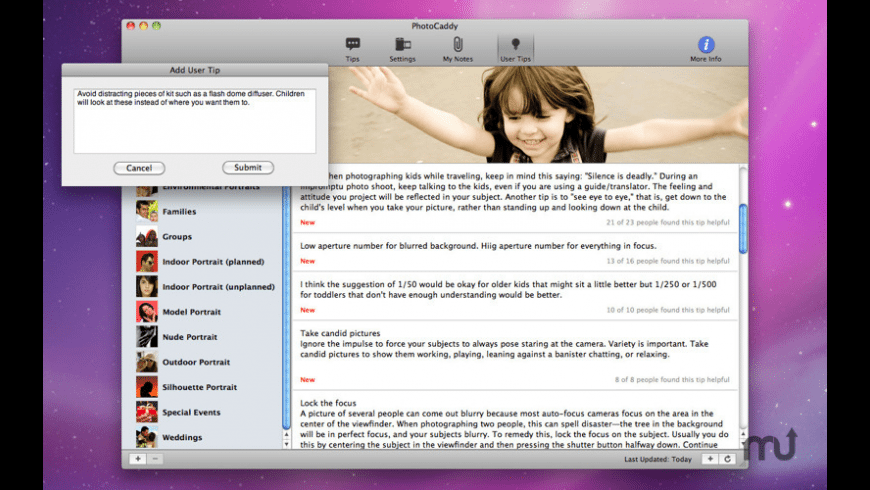Viewport: 870px width, 490px height.
Task: Click the tip about 1/50 shutter for kids
Action: click(x=508, y=290)
